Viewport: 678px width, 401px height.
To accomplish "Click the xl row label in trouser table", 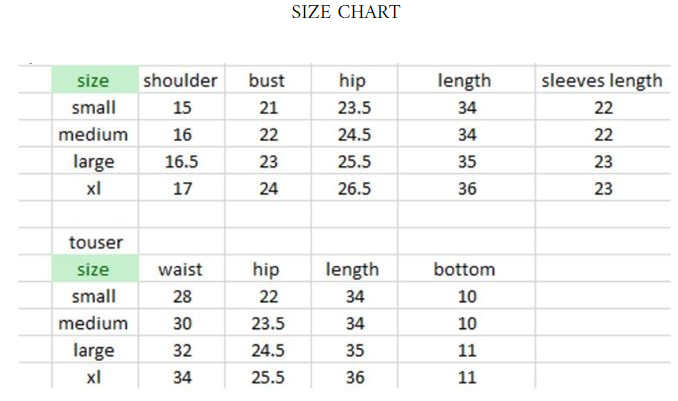I will pos(93,377).
